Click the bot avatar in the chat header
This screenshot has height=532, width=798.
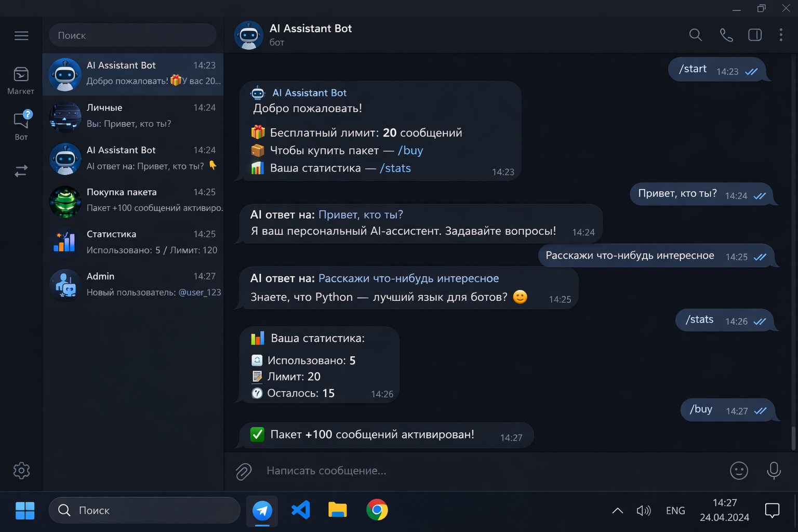click(x=249, y=35)
